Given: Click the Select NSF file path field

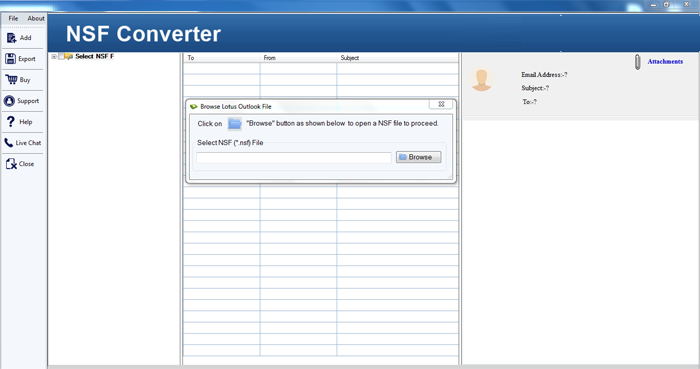Looking at the screenshot, I should click(x=294, y=158).
